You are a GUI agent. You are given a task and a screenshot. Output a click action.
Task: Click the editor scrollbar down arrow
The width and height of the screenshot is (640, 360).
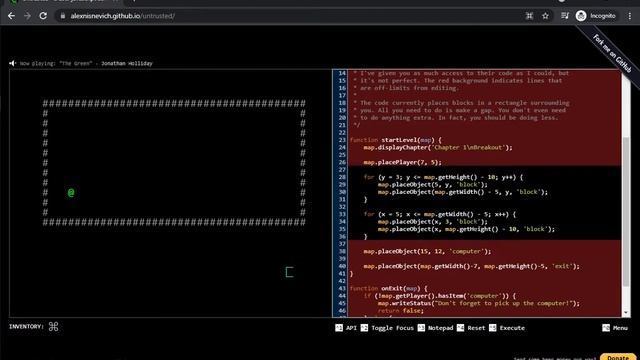pyautogui.click(x=626, y=313)
